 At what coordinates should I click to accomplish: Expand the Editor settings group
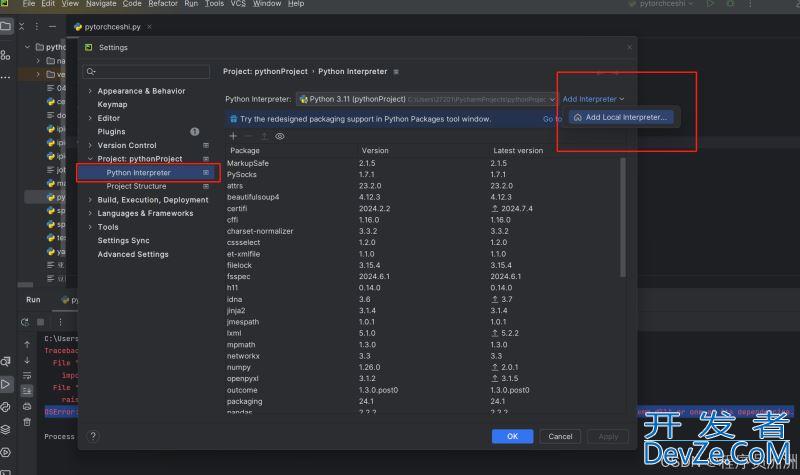click(x=90, y=118)
